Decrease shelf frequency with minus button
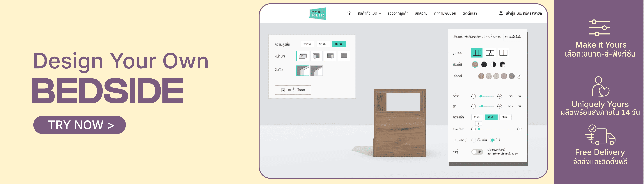The image size is (644, 184). [x=473, y=129]
